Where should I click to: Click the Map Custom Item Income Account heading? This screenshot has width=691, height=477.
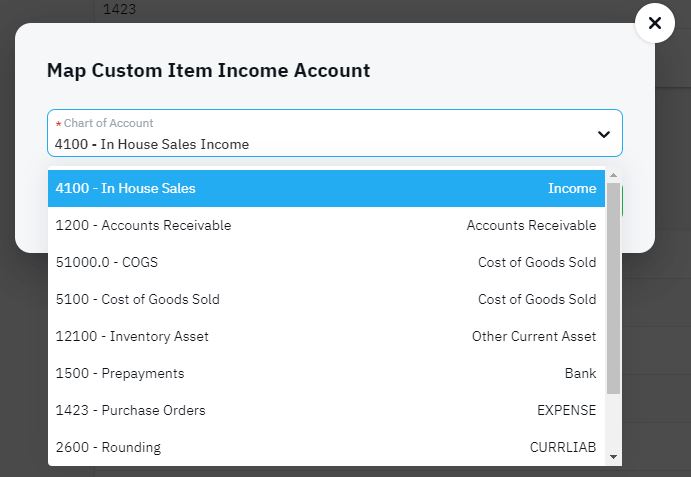coord(208,71)
